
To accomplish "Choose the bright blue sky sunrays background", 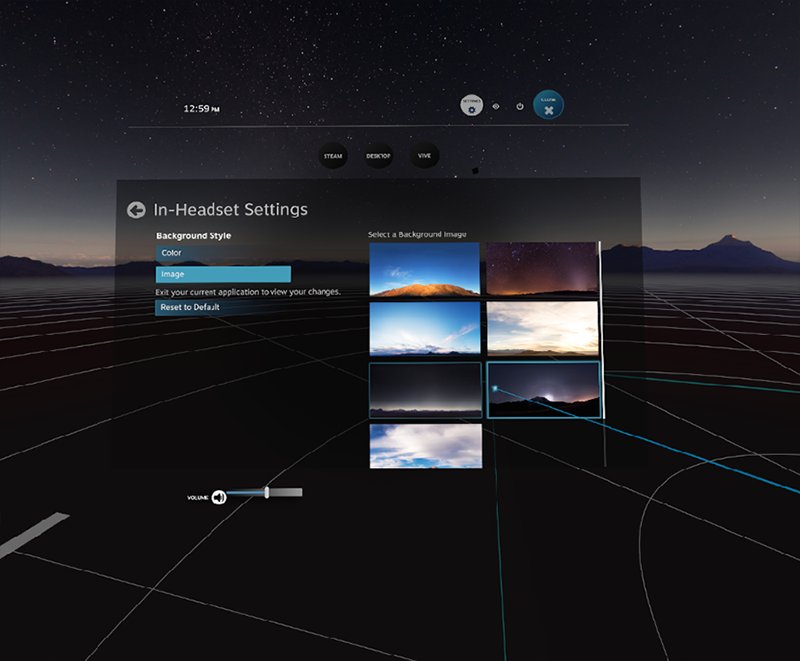I will coord(424,328).
